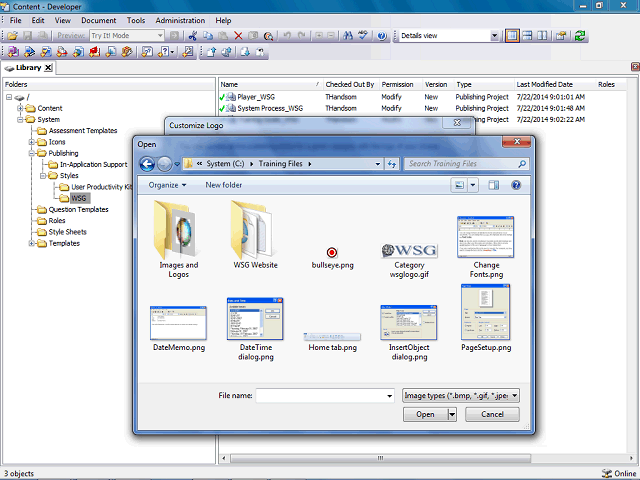This screenshot has height=480, width=640.
Task: Open the Tools menu
Action: coord(136,20)
